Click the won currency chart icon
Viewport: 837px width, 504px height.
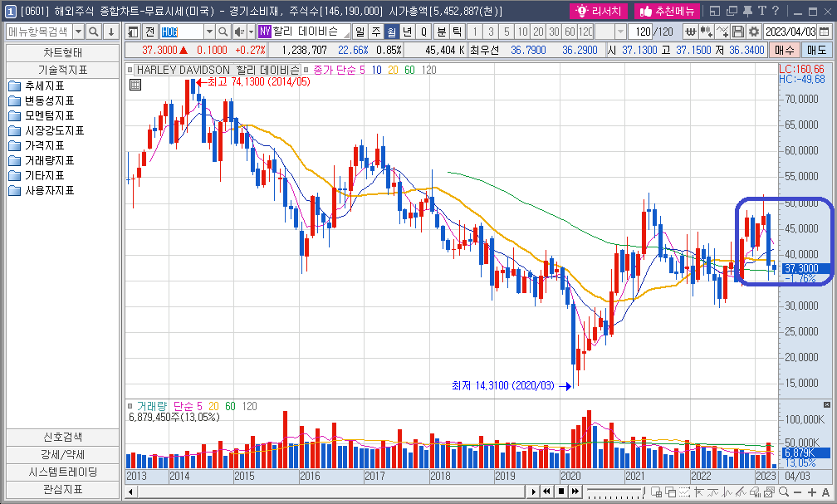pos(690,32)
